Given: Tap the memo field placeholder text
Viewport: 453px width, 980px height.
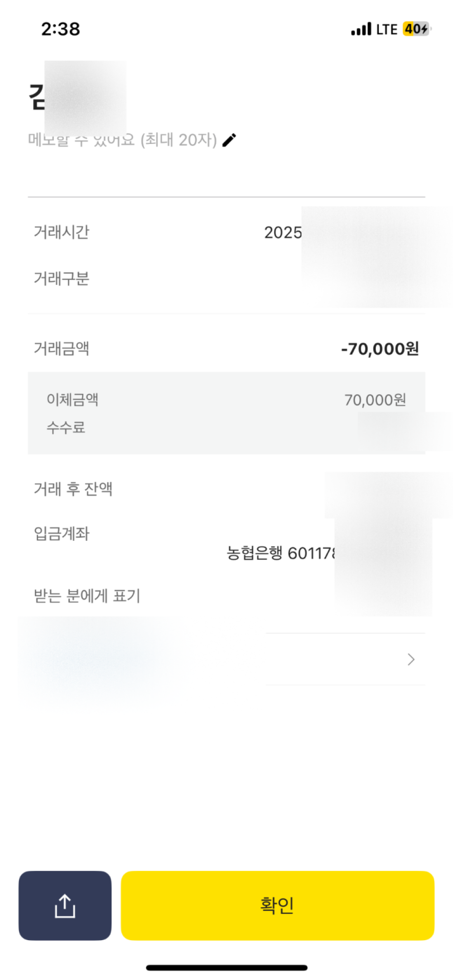Looking at the screenshot, I should click(122, 140).
